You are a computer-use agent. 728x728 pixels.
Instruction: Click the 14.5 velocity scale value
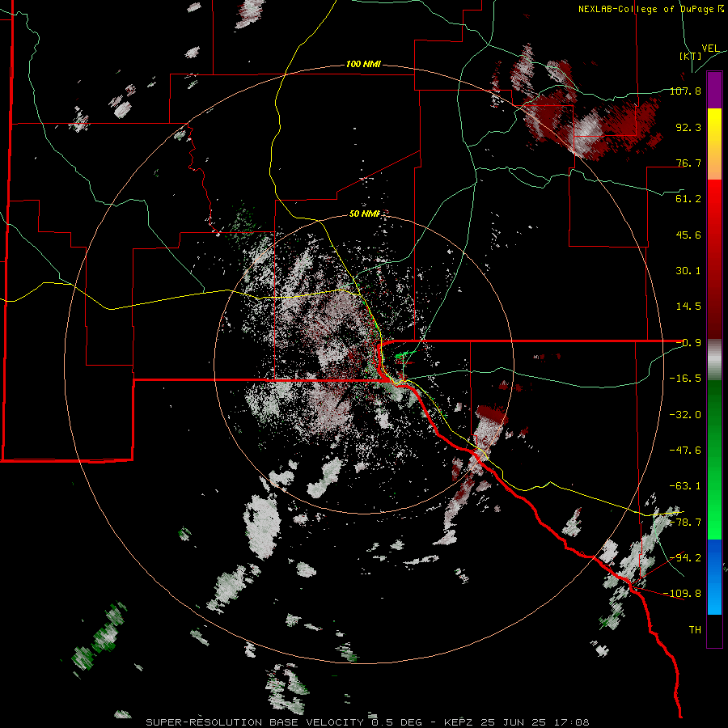(688, 307)
